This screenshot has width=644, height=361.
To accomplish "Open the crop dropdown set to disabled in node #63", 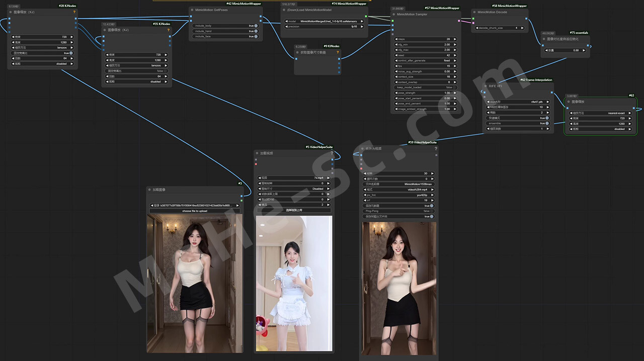I will click(x=600, y=129).
